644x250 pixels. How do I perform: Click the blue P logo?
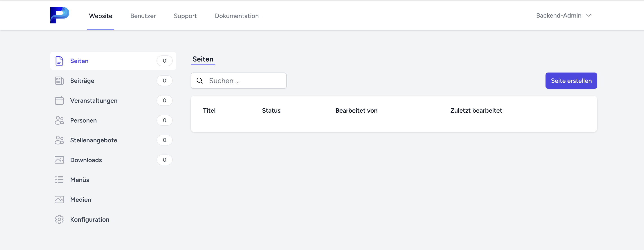pyautogui.click(x=60, y=15)
